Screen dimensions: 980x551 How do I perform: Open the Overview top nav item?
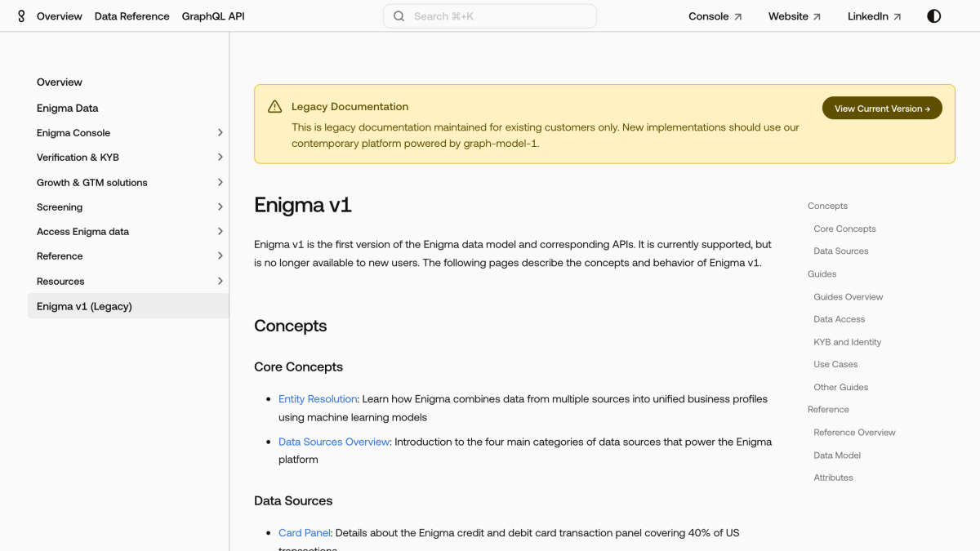(x=60, y=16)
